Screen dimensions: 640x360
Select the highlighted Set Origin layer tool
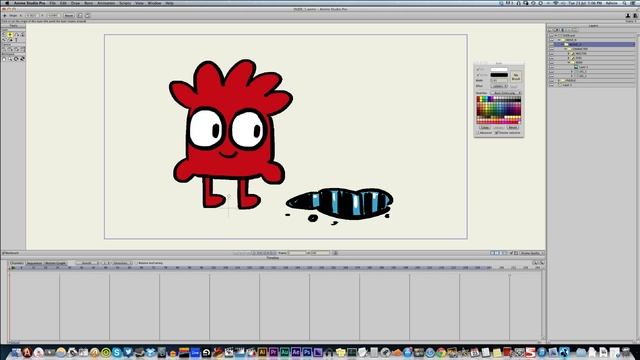10,35
